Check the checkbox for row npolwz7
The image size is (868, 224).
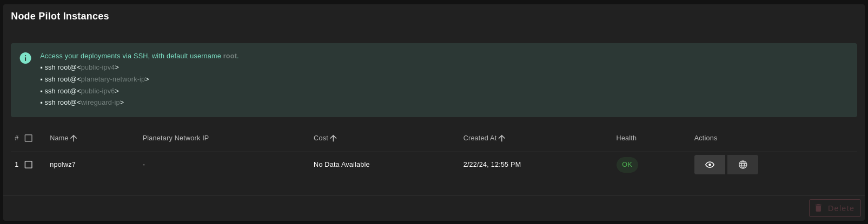click(x=29, y=165)
